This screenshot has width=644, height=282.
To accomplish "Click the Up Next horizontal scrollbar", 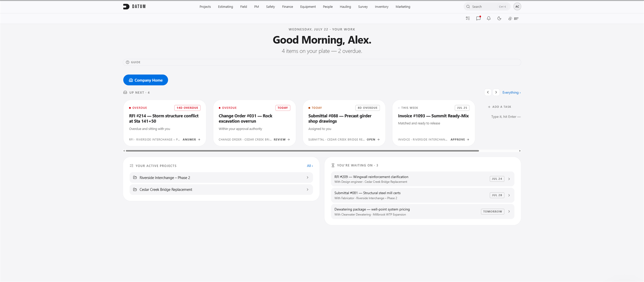I will pos(302,151).
